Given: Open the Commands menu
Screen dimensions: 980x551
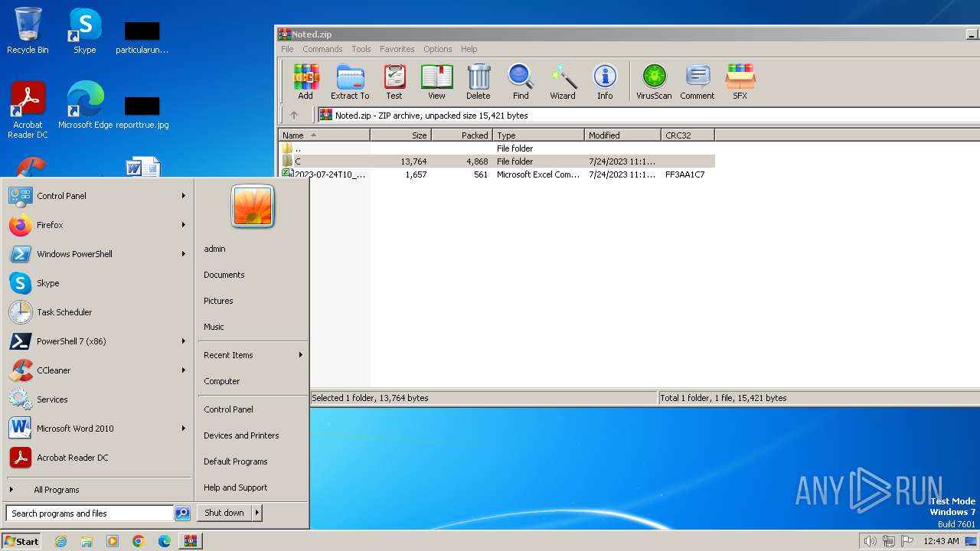Looking at the screenshot, I should point(322,49).
